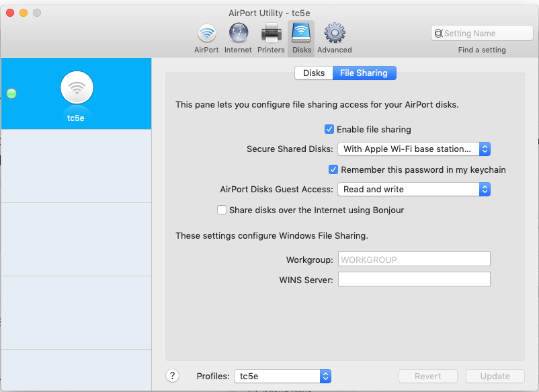Image resolution: width=539 pixels, height=392 pixels.
Task: Enable Share disks over the Internet using Bonjour
Action: (x=222, y=210)
